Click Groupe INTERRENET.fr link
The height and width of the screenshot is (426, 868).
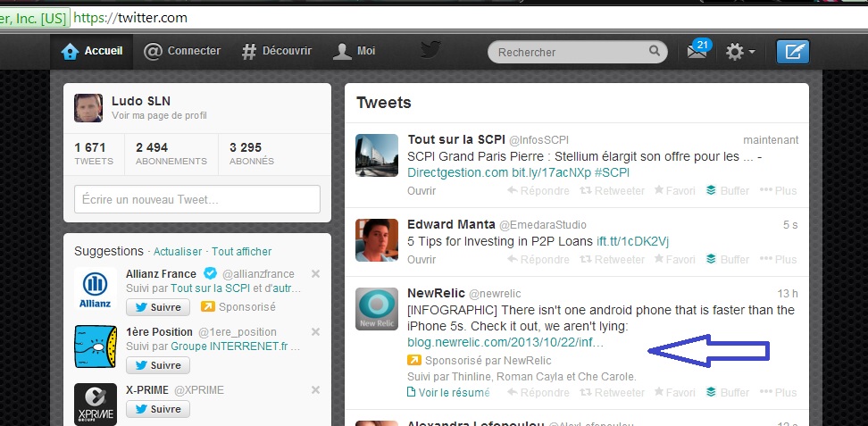tap(230, 347)
